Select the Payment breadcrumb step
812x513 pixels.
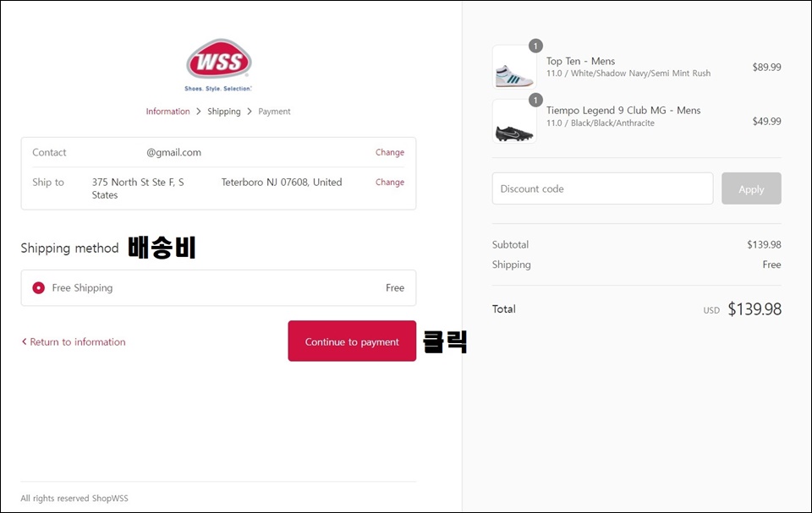click(274, 112)
